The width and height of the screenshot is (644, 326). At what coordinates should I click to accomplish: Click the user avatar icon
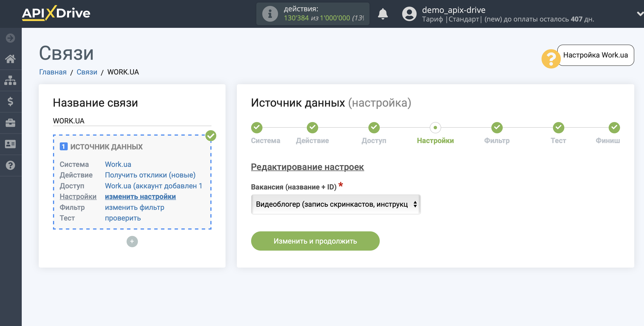[409, 14]
